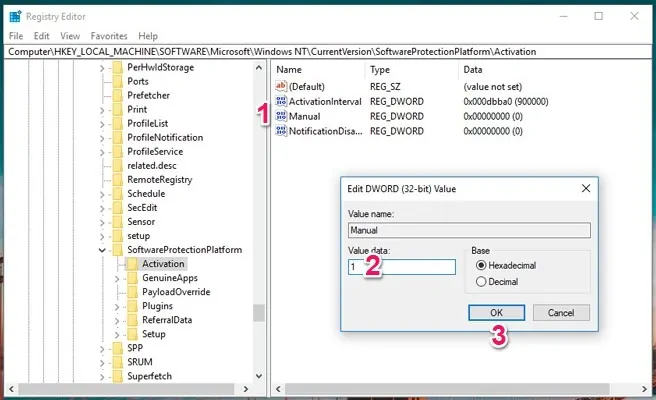Image resolution: width=656 pixels, height=400 pixels.
Task: Select the Hexadecimal base radio button
Action: point(481,265)
